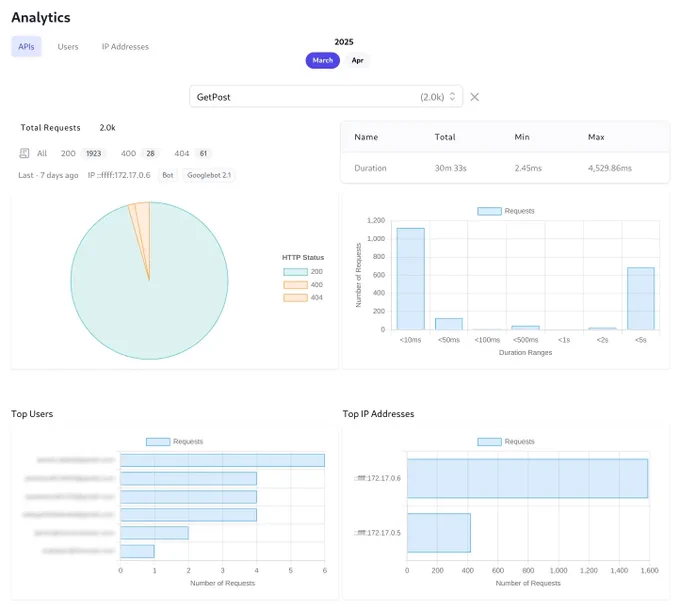
Task: Click the Bot tag
Action: [168, 175]
